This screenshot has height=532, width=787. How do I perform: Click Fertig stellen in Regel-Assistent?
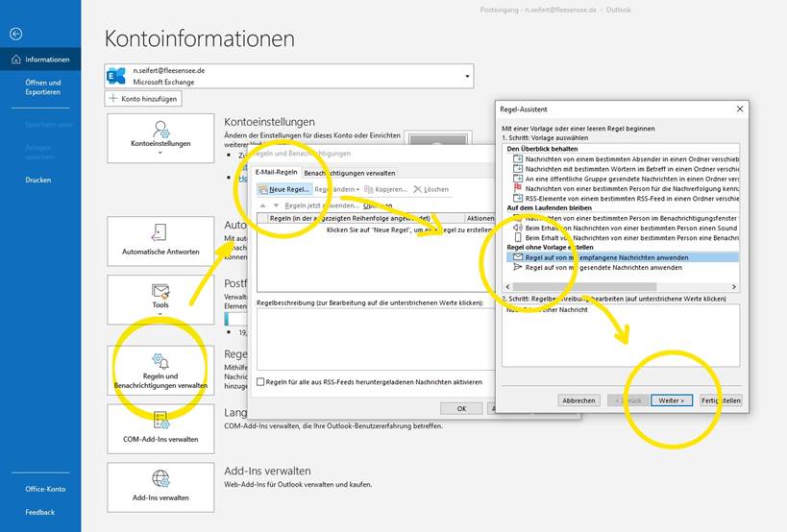[x=721, y=400]
